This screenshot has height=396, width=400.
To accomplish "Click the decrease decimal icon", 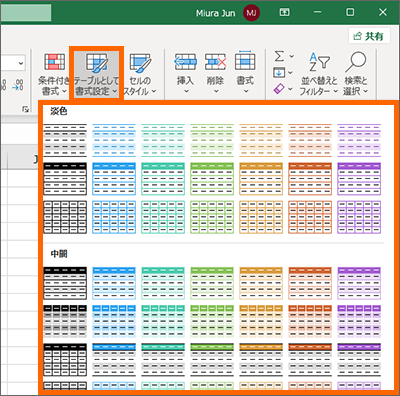I will [18, 85].
